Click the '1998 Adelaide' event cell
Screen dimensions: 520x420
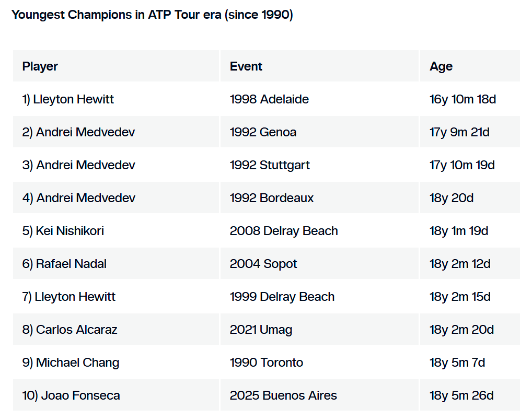(269, 99)
